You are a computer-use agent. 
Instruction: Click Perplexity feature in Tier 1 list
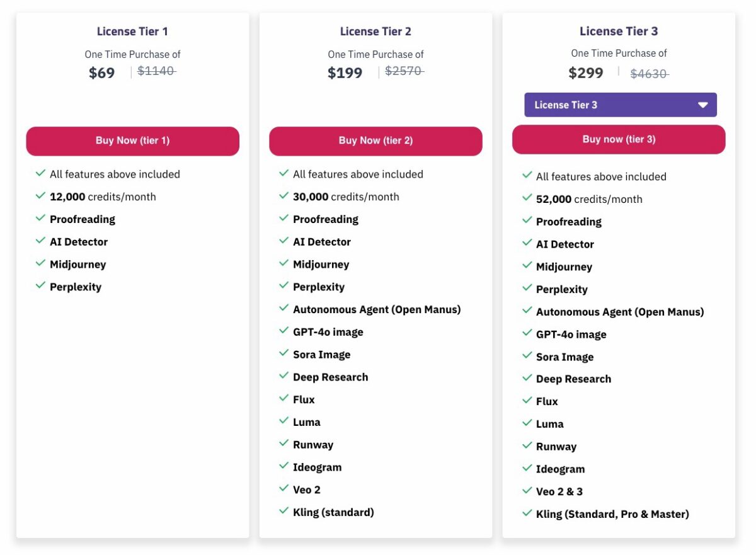tap(76, 287)
